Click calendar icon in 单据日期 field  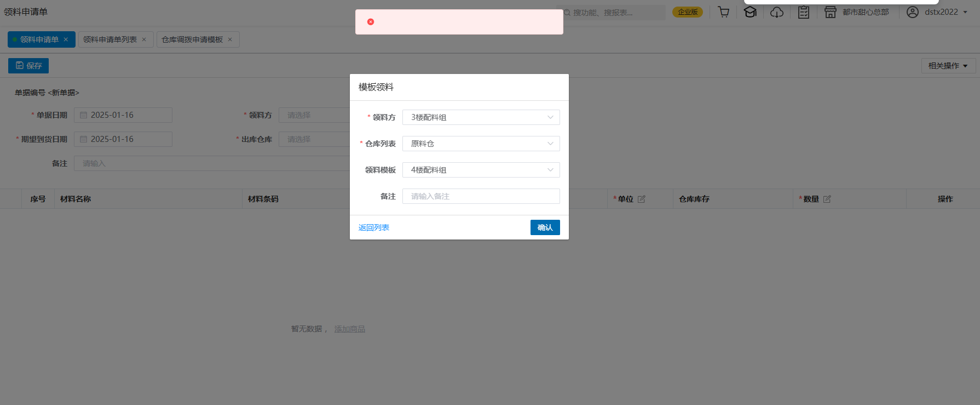pos(84,115)
